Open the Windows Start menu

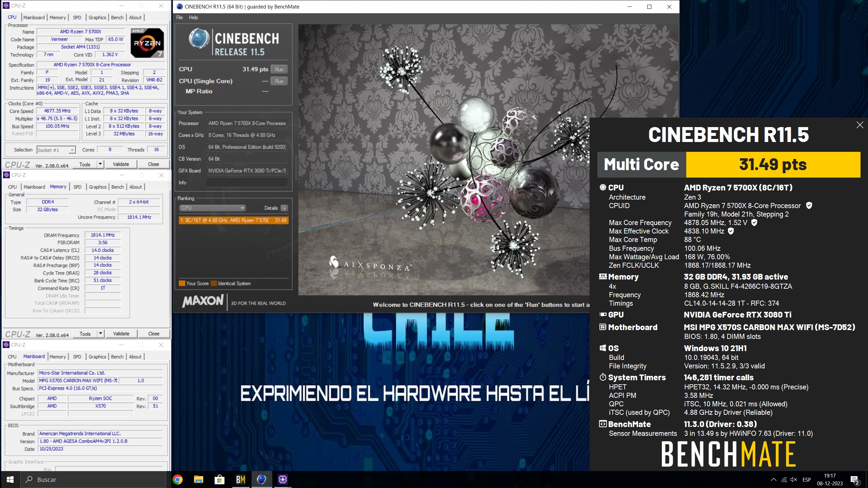[10, 480]
